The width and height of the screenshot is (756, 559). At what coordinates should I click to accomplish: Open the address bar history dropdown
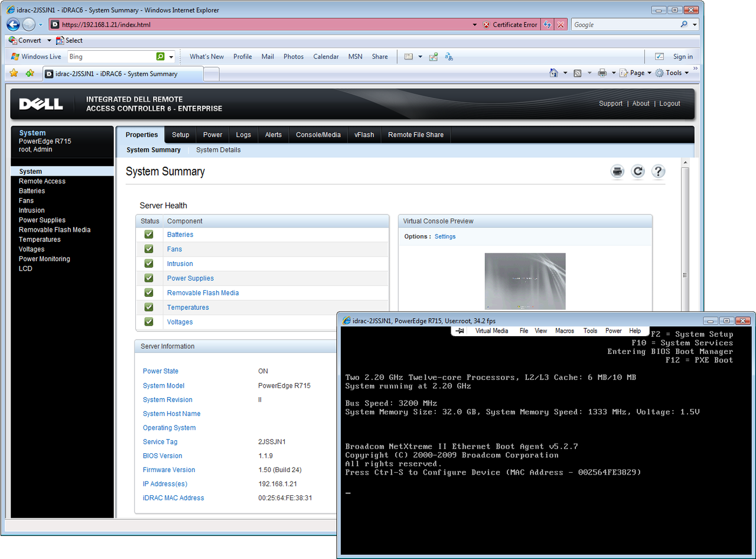(x=475, y=25)
